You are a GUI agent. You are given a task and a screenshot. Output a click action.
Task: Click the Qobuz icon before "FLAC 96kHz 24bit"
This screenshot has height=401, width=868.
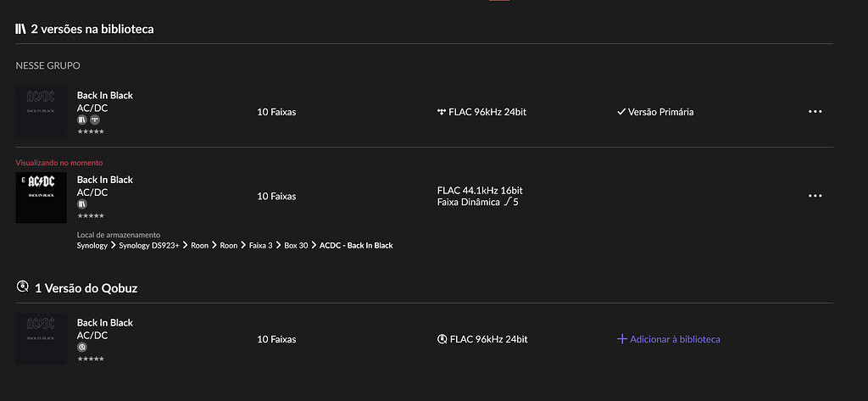coord(442,339)
